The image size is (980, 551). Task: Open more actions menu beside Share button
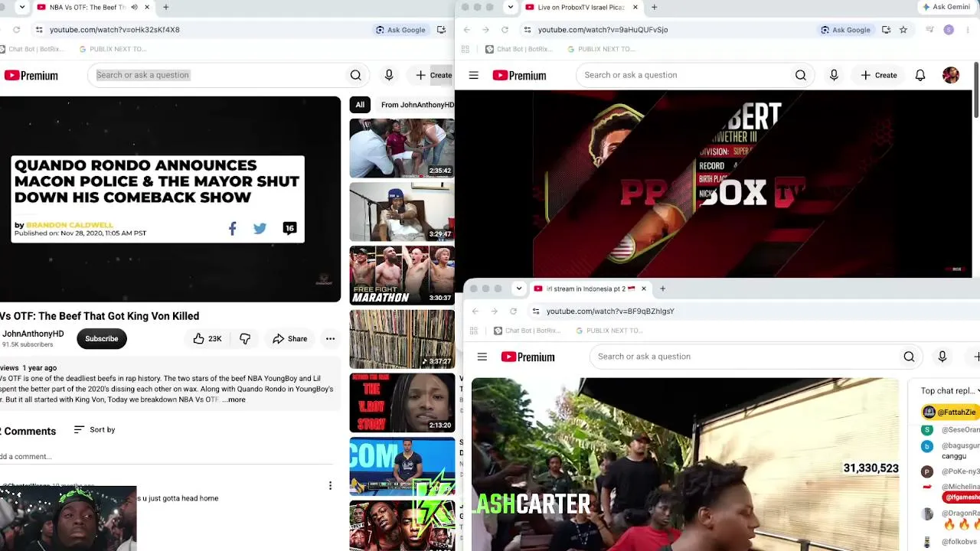click(x=330, y=339)
